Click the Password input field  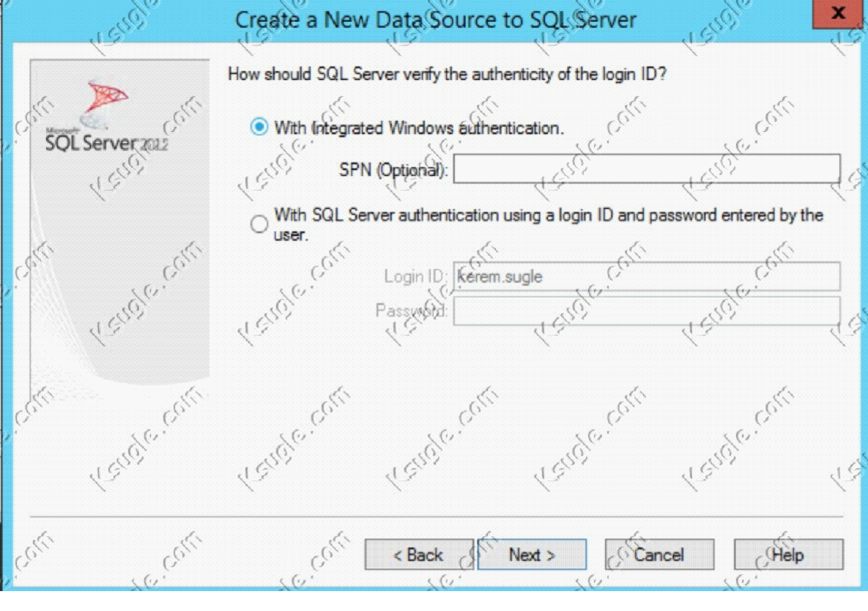point(647,311)
